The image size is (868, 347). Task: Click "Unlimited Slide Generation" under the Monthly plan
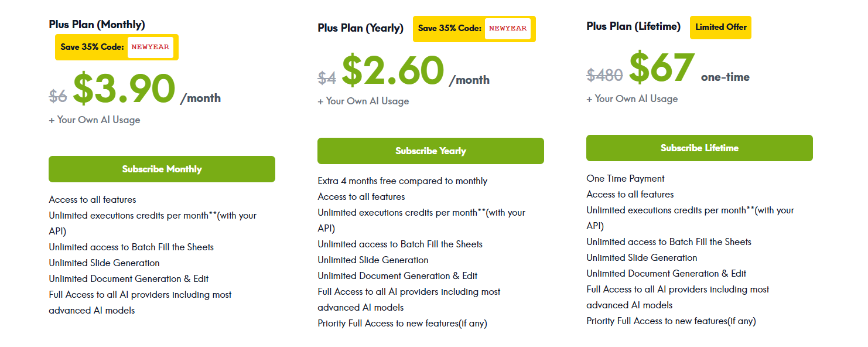(104, 263)
